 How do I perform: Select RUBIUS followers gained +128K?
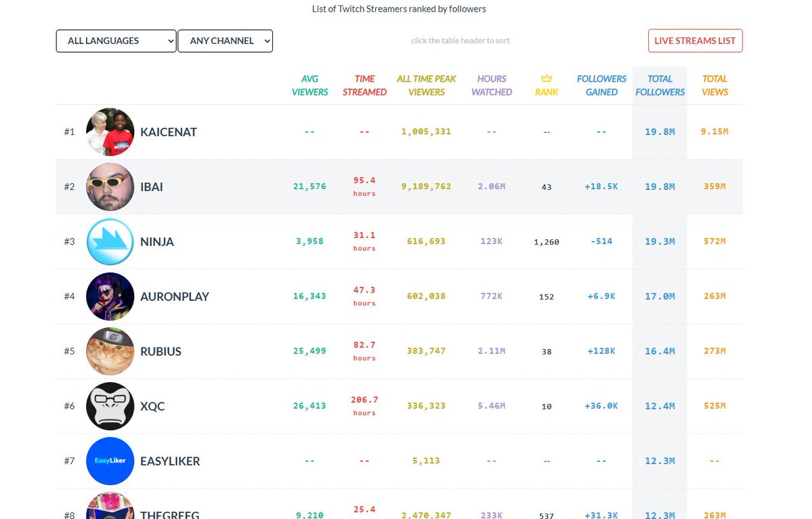(601, 351)
